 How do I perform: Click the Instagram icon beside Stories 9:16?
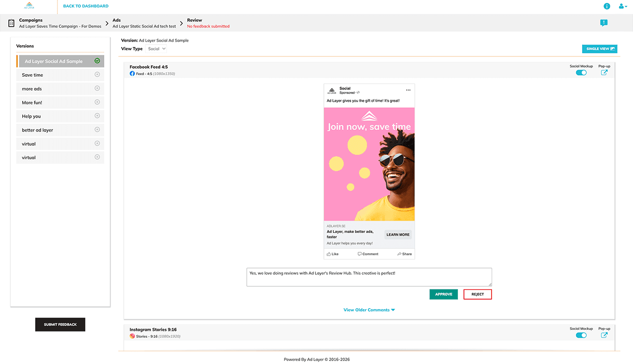(131, 335)
